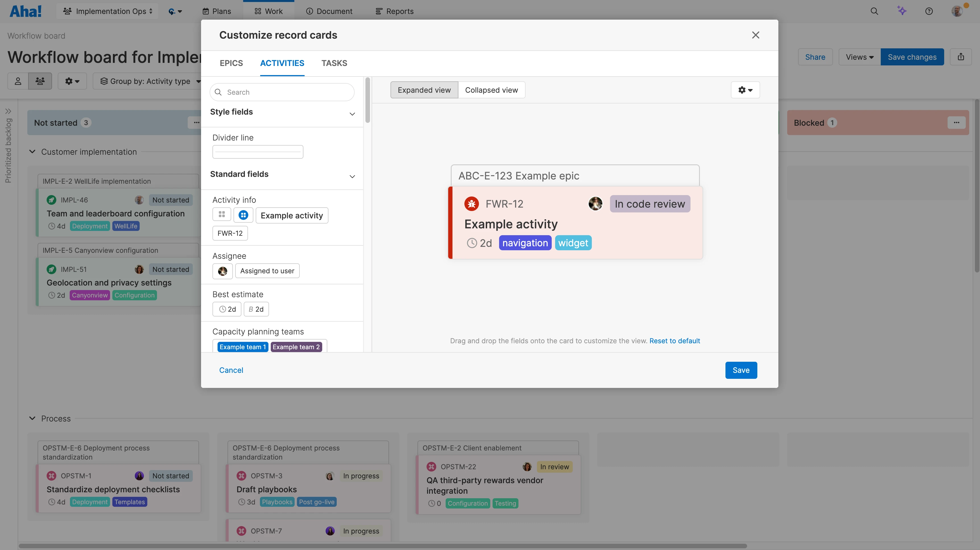Screen dimensions: 980x550
Task: Click the AI sparkle icon in the top bar
Action: coord(902,11)
